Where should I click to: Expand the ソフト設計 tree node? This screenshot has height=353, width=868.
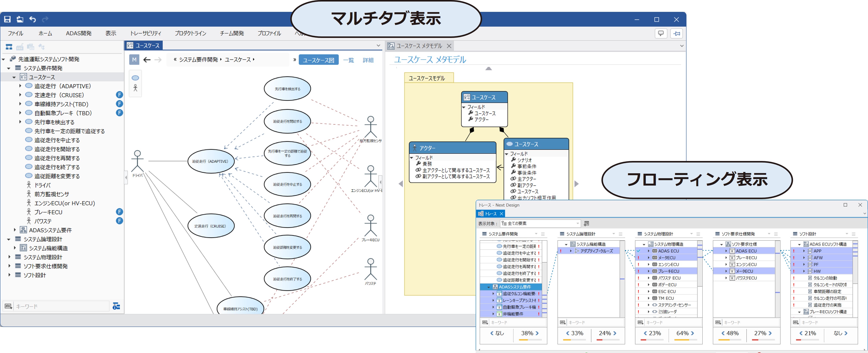click(9, 275)
